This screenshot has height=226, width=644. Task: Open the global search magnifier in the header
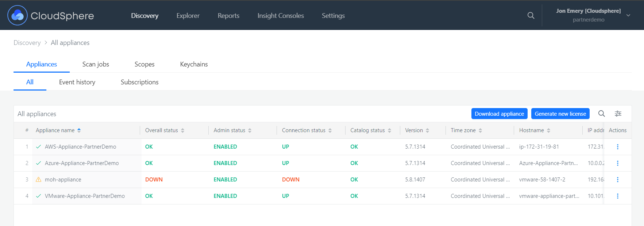coord(531,15)
